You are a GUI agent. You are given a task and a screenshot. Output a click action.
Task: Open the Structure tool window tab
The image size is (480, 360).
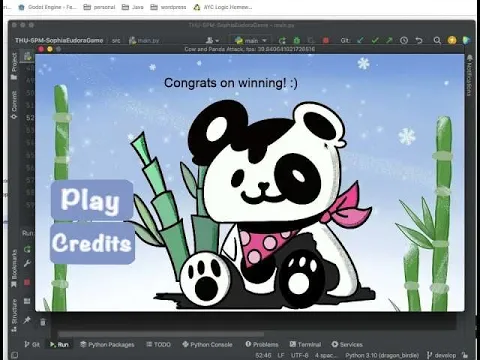tap(14, 315)
